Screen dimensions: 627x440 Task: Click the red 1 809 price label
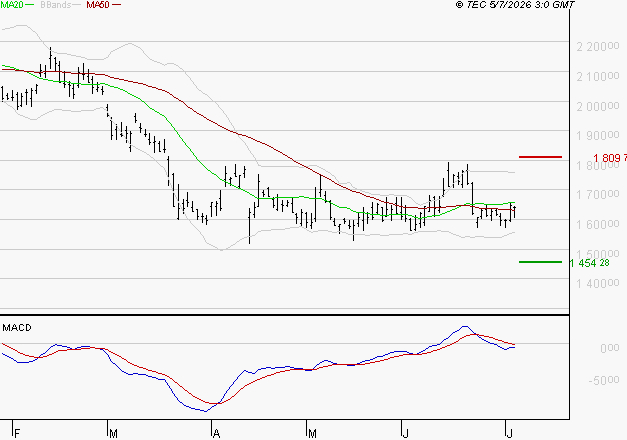[610, 158]
